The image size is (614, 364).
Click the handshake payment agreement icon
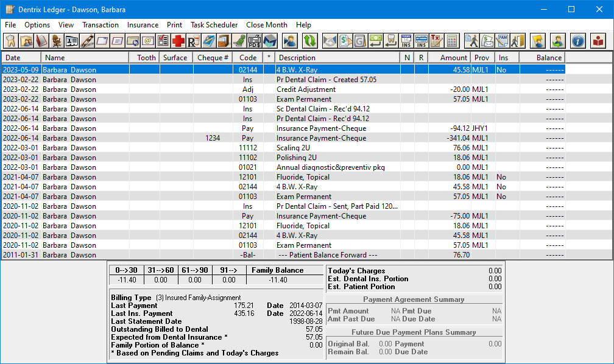tap(330, 41)
